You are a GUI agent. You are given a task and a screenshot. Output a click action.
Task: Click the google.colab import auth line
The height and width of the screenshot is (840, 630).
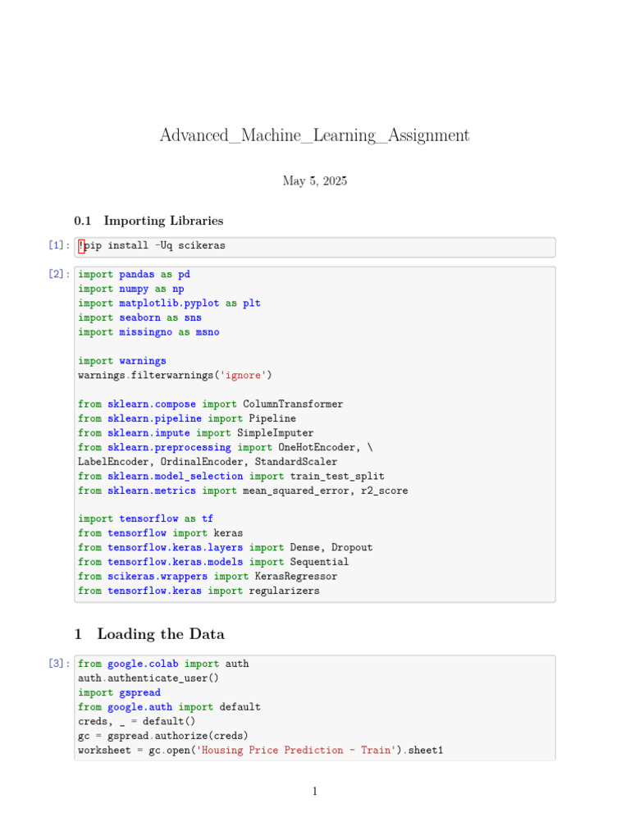click(x=163, y=664)
